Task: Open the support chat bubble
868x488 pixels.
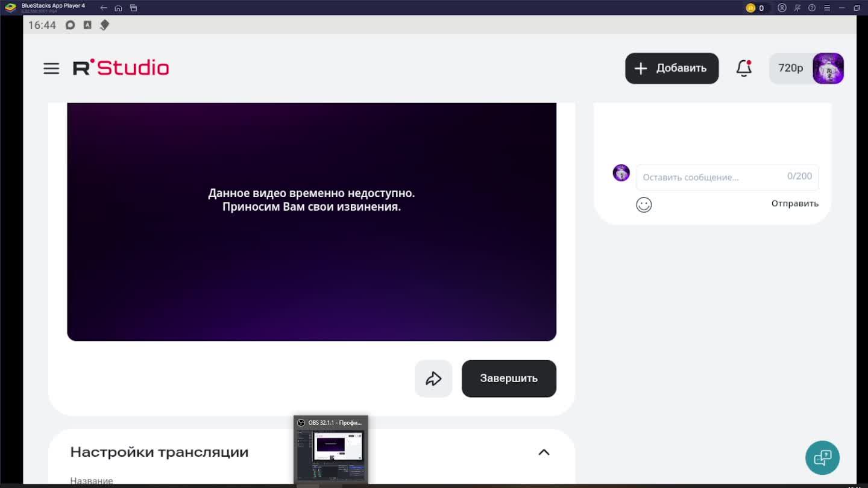Action: pyautogui.click(x=822, y=457)
